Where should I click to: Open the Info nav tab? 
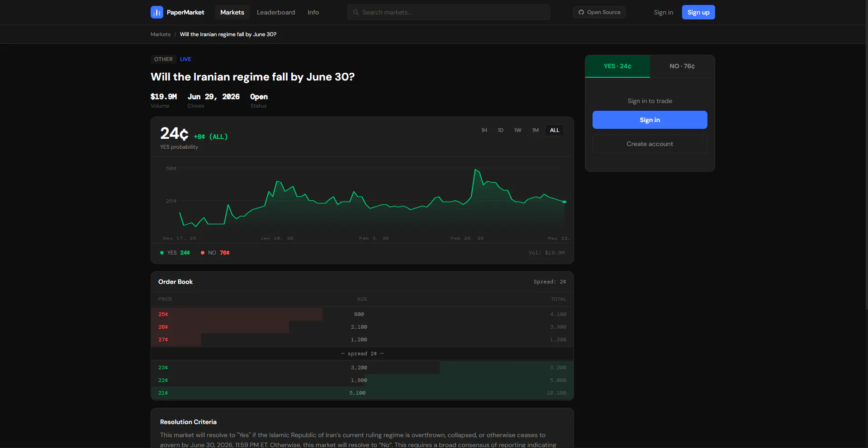[x=313, y=12]
